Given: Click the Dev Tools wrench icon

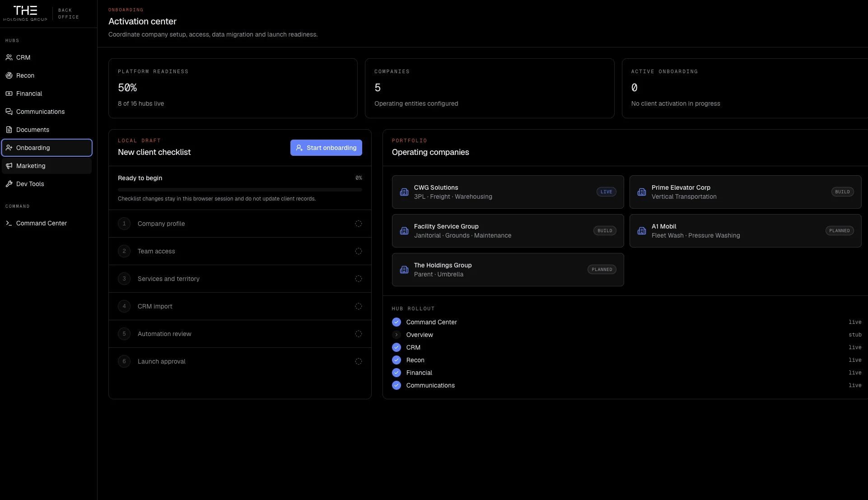Looking at the screenshot, I should pyautogui.click(x=9, y=184).
